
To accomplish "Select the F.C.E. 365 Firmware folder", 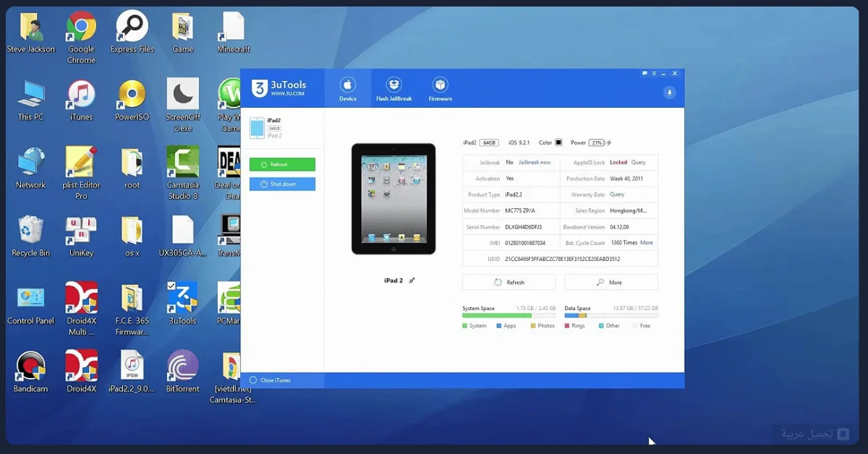I will [132, 309].
